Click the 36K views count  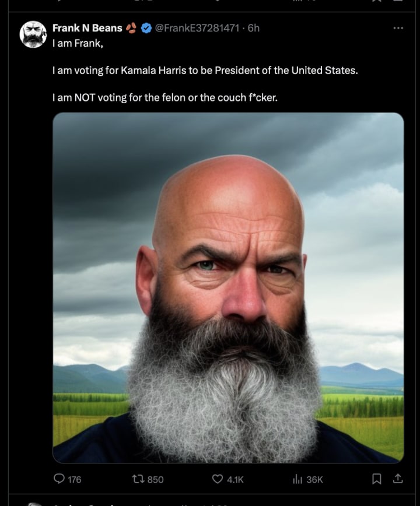314,480
